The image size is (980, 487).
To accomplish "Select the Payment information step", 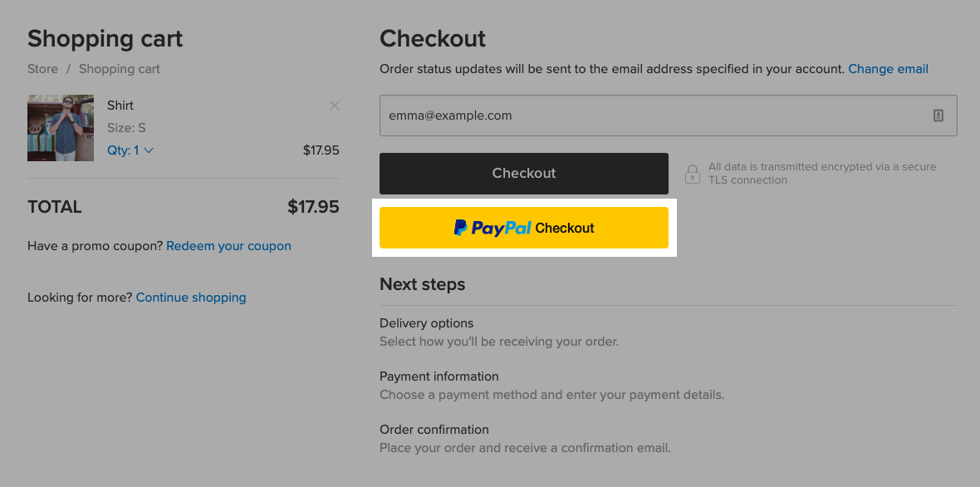I will point(439,376).
